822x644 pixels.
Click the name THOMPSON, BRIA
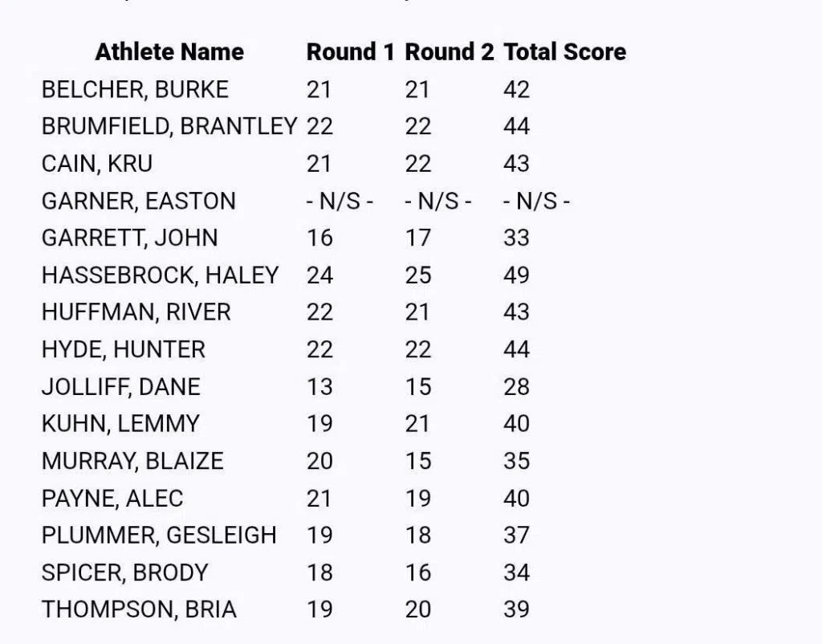click(139, 609)
